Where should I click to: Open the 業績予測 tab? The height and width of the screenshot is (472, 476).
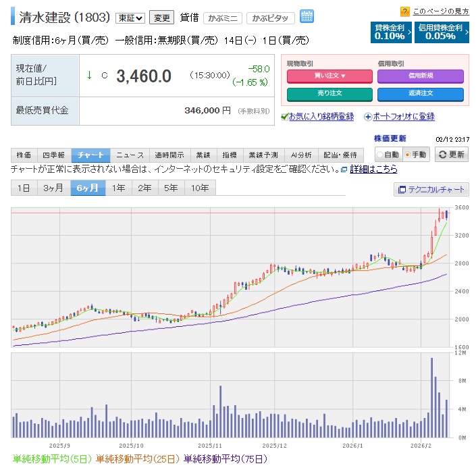(263, 155)
